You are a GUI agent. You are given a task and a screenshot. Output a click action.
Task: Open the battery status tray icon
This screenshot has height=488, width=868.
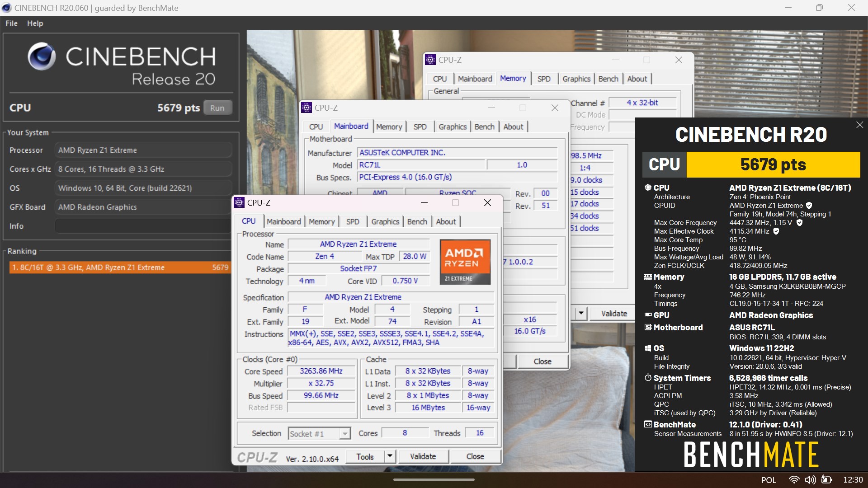[x=826, y=480]
